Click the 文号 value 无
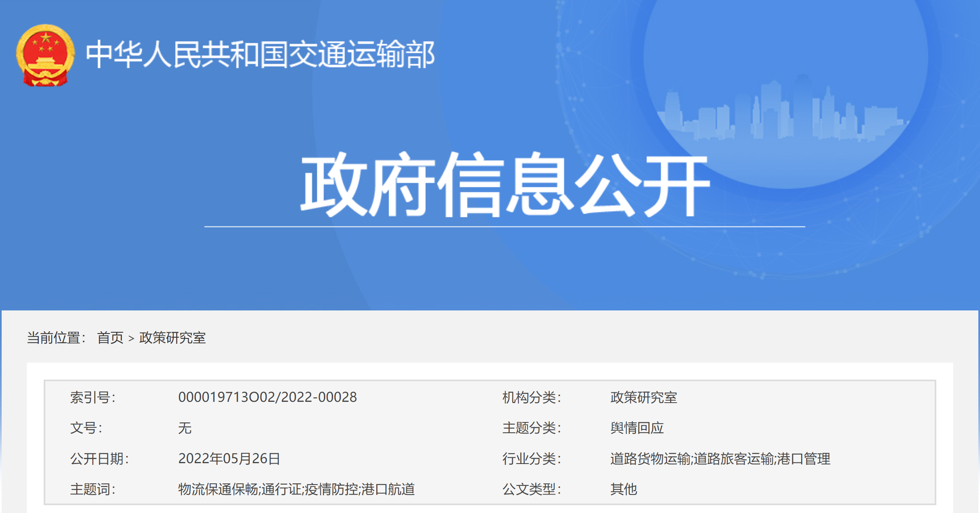Viewport: 980px width, 513px height. 185,428
